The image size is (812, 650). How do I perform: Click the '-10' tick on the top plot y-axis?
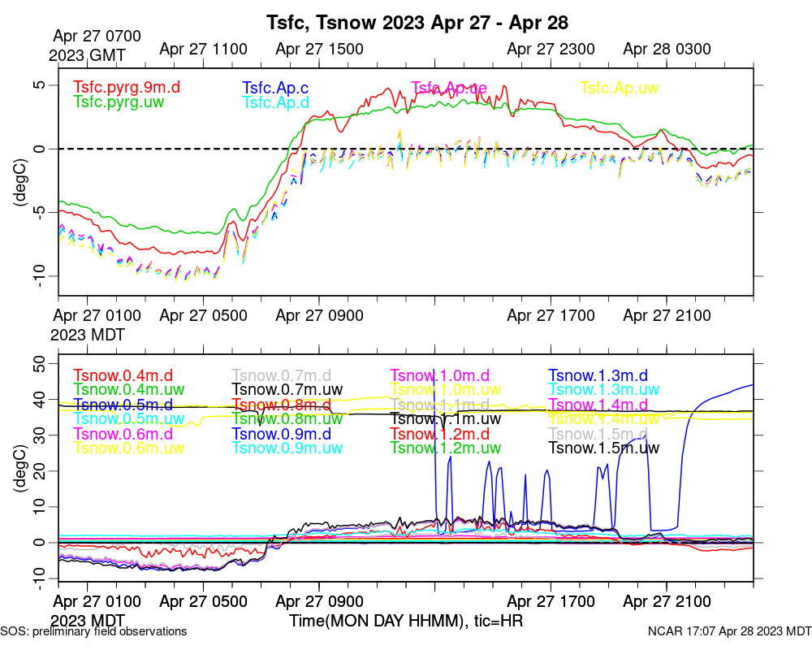[x=39, y=276]
